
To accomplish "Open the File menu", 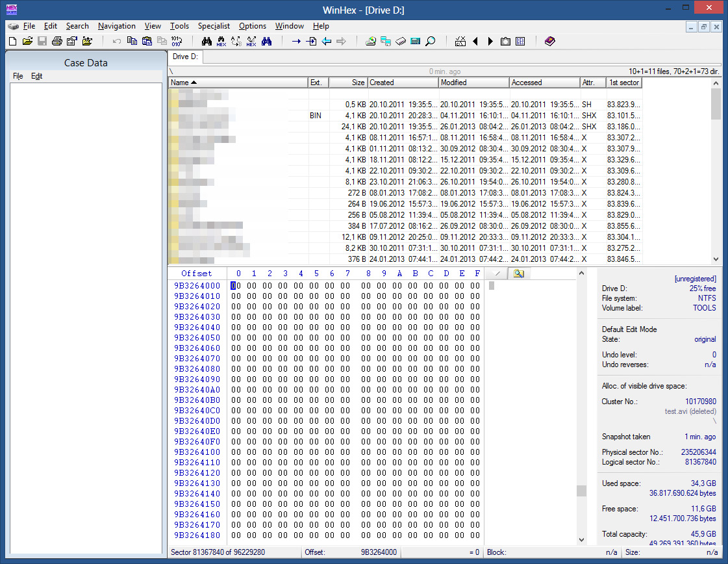I will point(29,26).
